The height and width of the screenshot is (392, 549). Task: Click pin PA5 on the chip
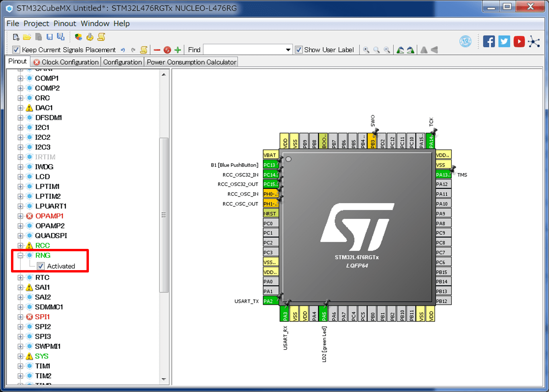click(x=324, y=314)
